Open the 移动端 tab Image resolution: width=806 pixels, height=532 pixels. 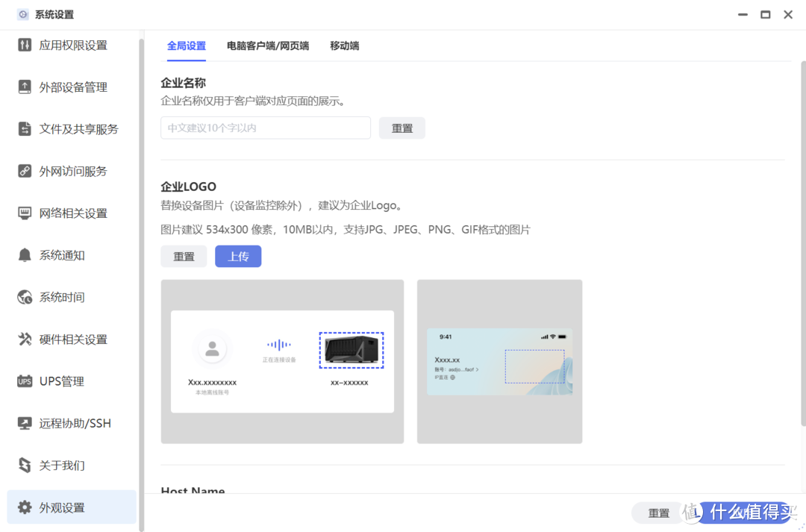344,46
